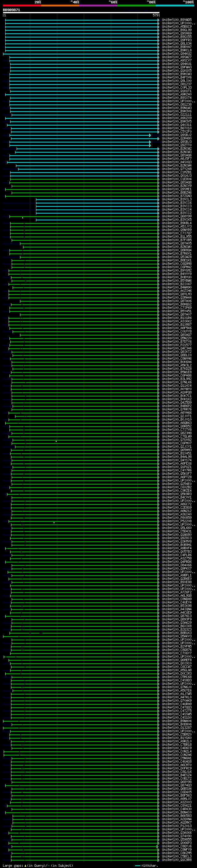Viewport: 197px width, 868px height.
Task: Click the label UniRef100_Q68Y99
Action: (x=177, y=216)
